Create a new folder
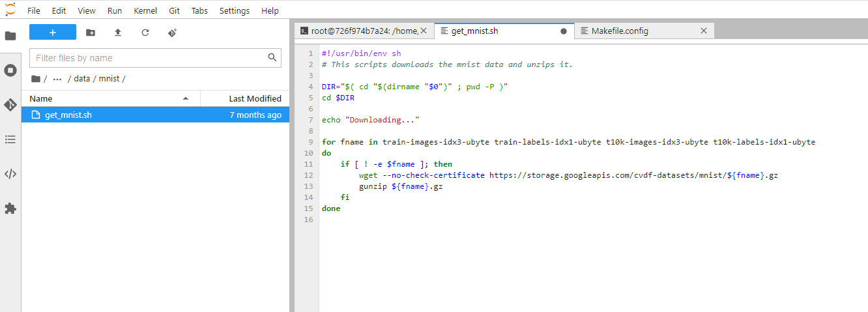868x312 pixels. [91, 32]
